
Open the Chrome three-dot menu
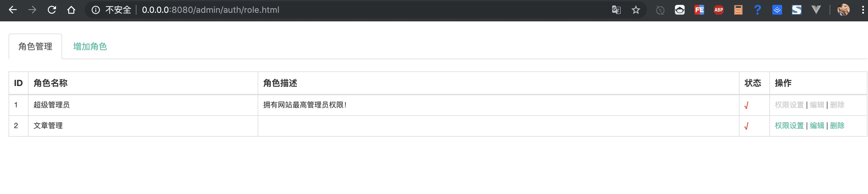coord(863,10)
